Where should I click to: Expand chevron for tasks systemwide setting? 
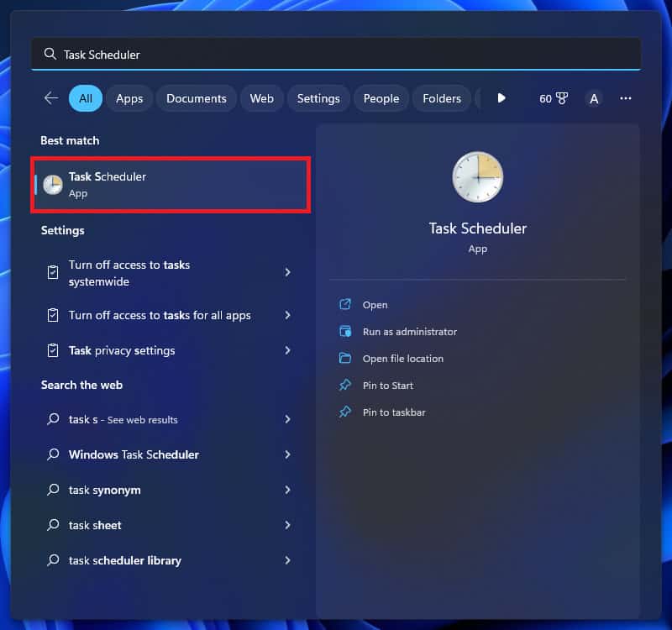coord(287,272)
